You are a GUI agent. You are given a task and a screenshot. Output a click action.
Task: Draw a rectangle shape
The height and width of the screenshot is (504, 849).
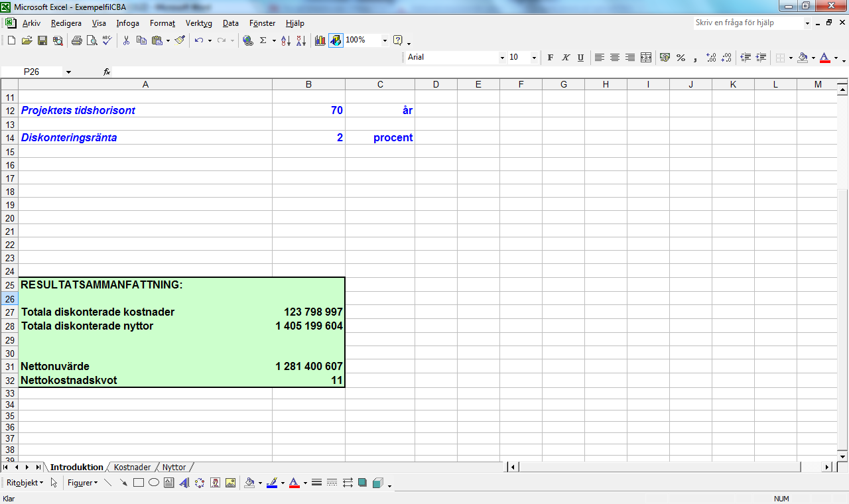tap(139, 483)
